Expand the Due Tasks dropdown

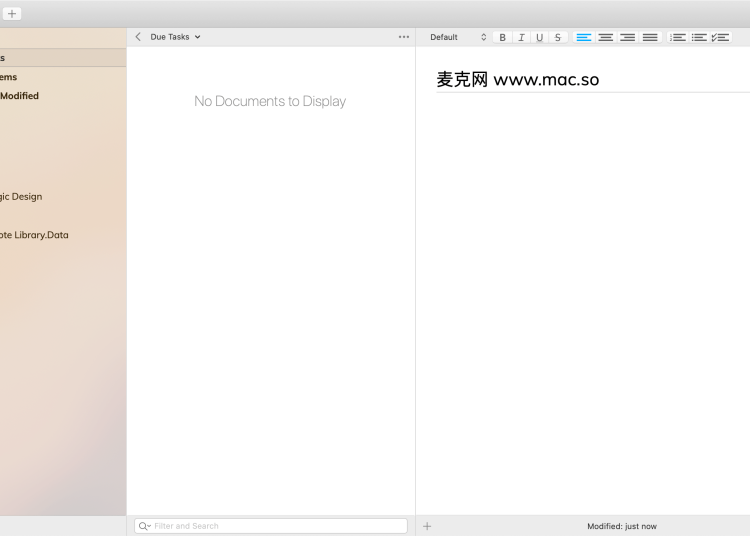pyautogui.click(x=175, y=37)
